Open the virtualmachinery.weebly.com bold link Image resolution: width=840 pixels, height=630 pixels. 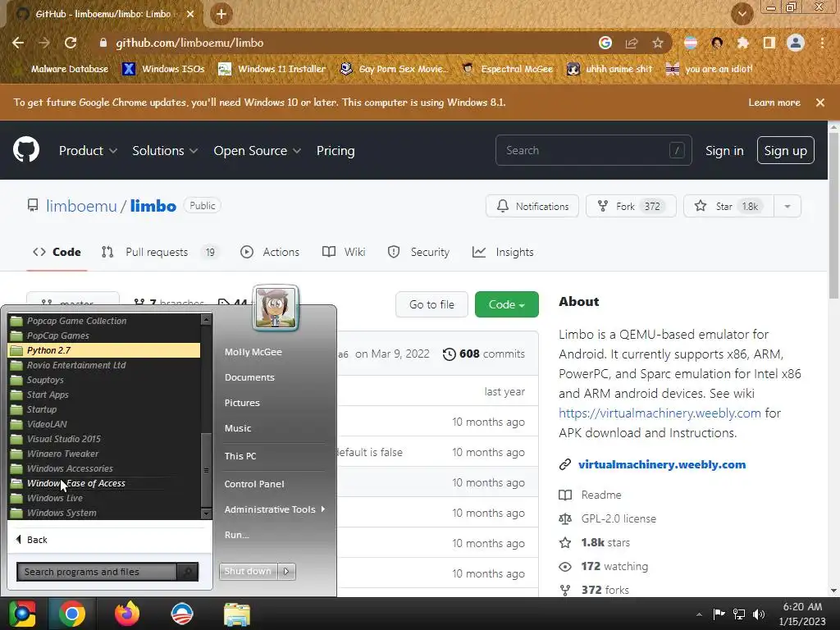(x=662, y=464)
